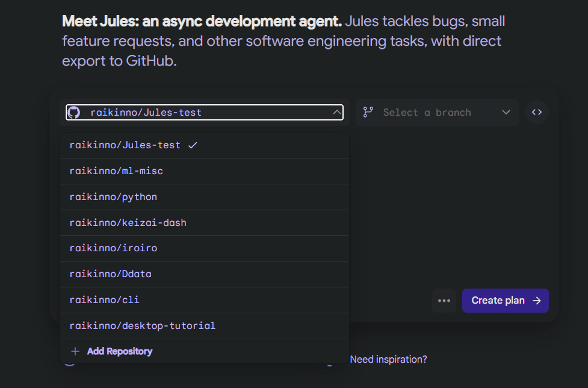Click the plus icon for adding repository

point(75,351)
